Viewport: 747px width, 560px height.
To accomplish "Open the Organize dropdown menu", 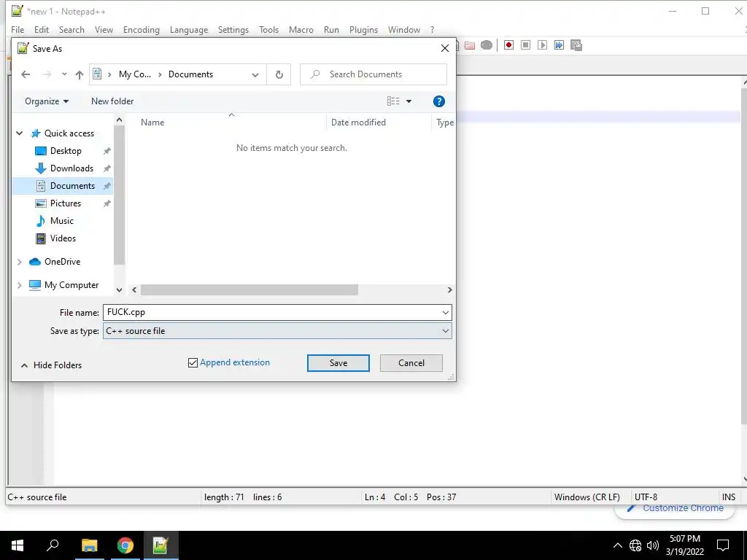I will (47, 101).
